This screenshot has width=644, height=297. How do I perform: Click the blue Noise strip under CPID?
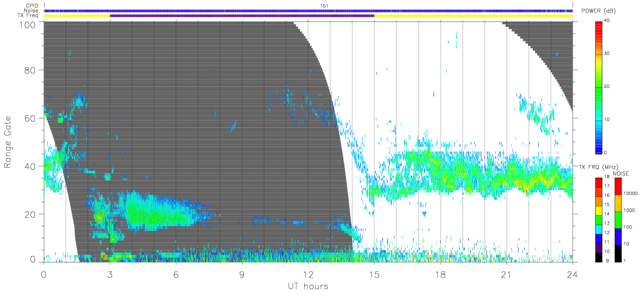coord(308,10)
